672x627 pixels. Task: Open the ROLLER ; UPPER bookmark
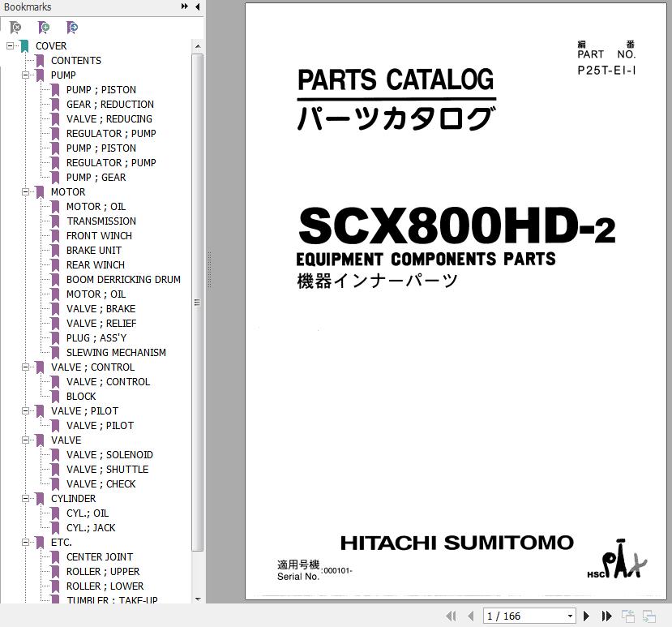pos(103,571)
